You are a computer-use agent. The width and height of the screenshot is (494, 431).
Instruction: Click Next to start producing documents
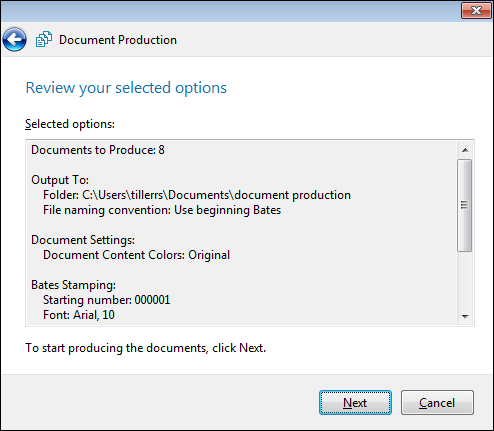(x=355, y=403)
